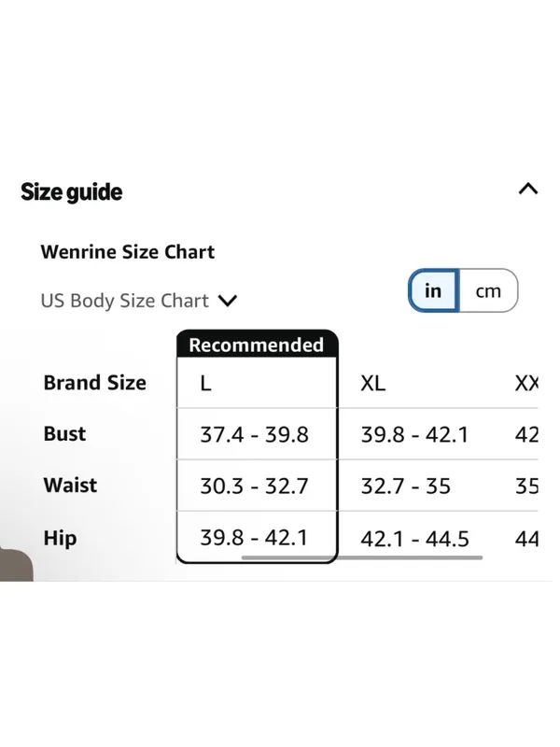
Task: Select brand size L column header
Action: tap(205, 383)
